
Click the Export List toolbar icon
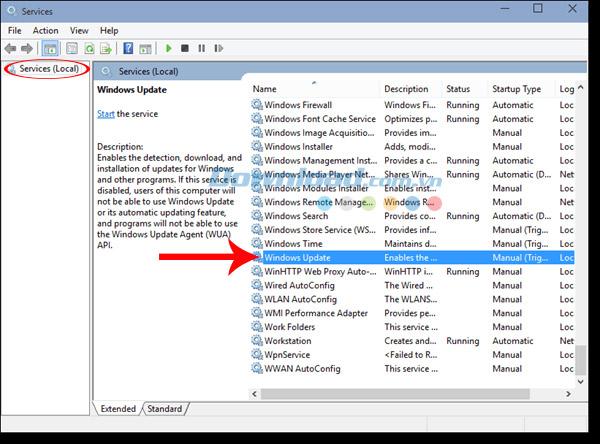click(106, 49)
